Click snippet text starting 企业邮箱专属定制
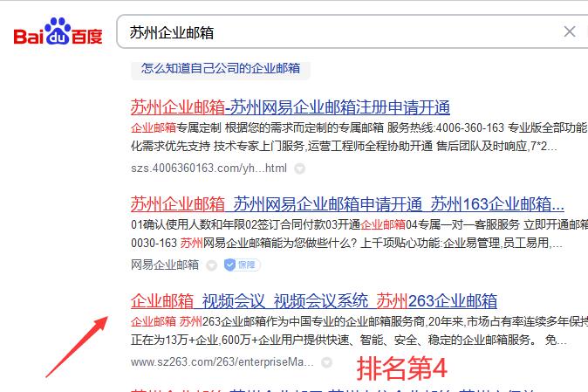Image resolution: width=588 pixels, height=392 pixels. click(x=359, y=128)
